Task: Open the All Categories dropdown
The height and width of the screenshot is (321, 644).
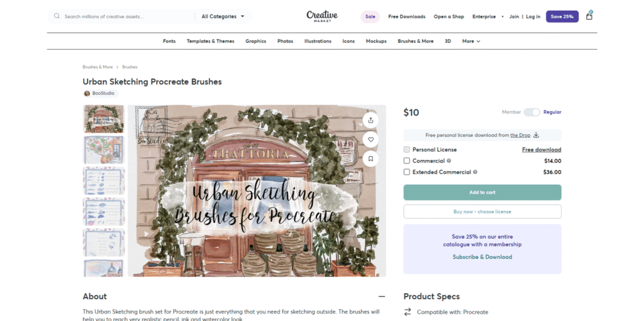Action: point(223,16)
